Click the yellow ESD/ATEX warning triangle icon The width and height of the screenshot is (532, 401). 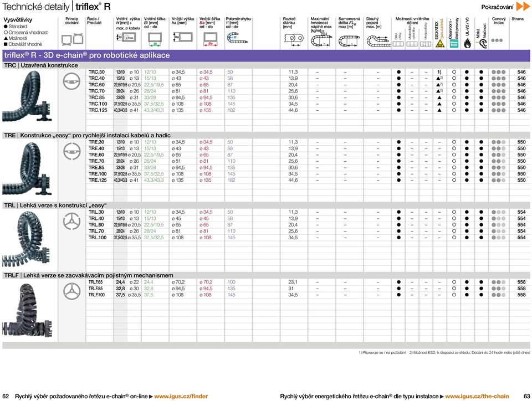(439, 44)
